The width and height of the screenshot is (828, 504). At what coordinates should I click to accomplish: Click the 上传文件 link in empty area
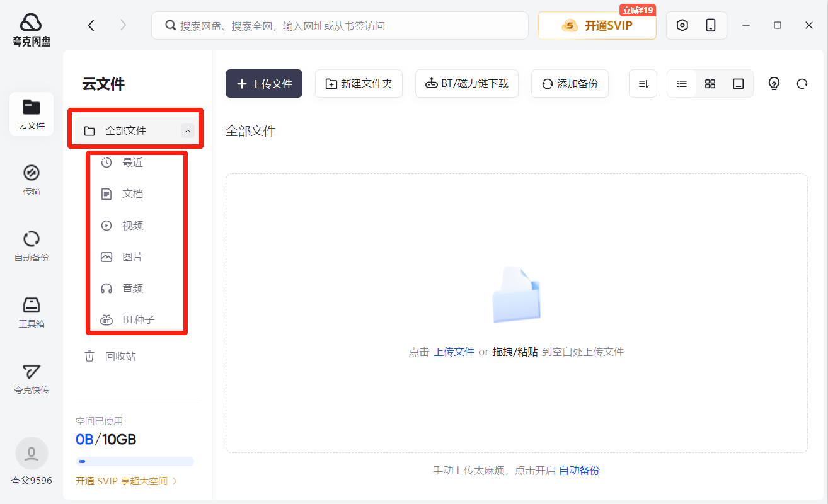click(x=454, y=352)
